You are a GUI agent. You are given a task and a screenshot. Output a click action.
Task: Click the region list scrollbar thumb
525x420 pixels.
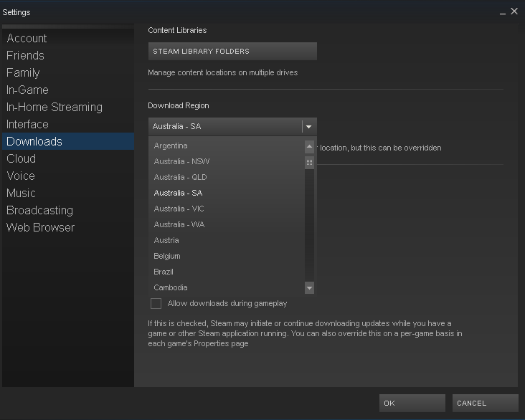pos(309,162)
